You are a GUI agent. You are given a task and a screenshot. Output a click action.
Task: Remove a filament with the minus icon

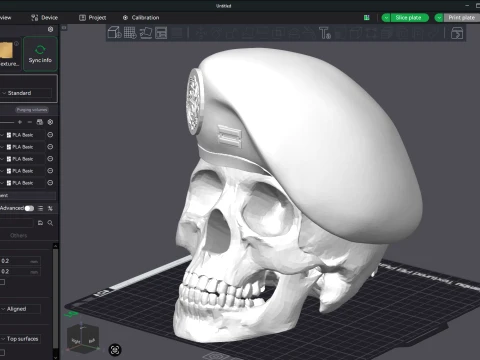tap(30, 122)
